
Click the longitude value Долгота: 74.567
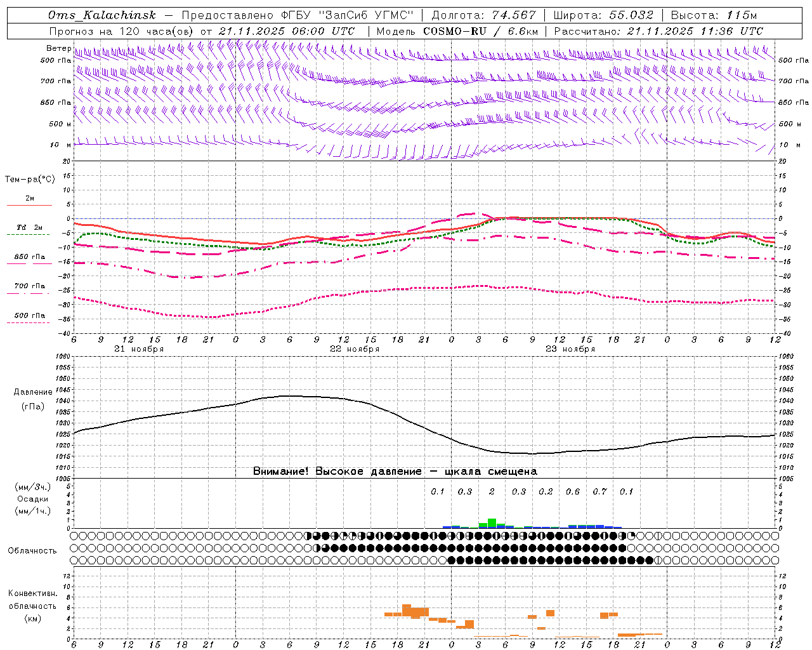(483, 15)
